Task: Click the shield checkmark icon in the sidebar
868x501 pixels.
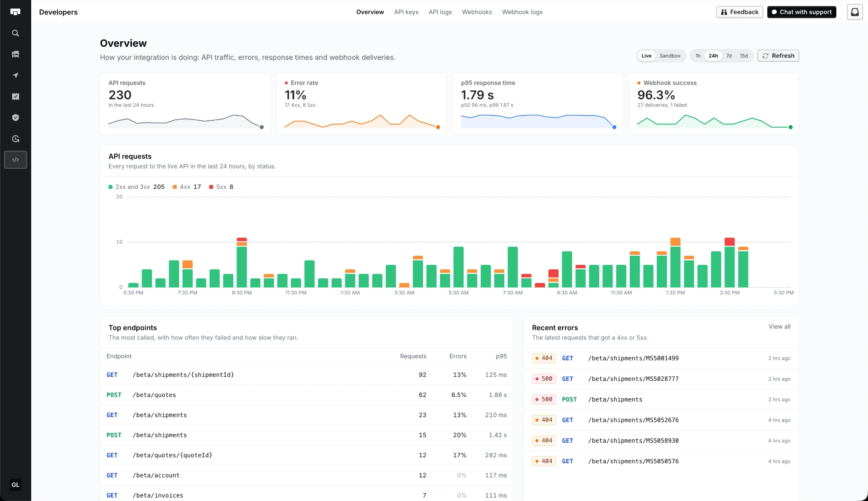Action: [15, 118]
